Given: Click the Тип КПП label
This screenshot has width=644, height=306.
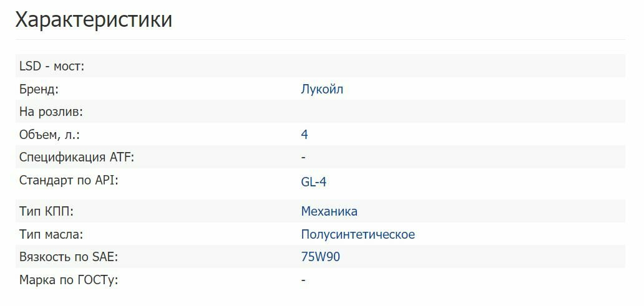Looking at the screenshot, I should point(46,211).
